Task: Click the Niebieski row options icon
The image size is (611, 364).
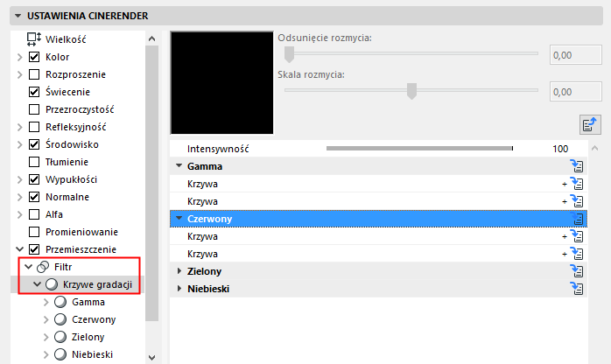Action: [x=577, y=289]
